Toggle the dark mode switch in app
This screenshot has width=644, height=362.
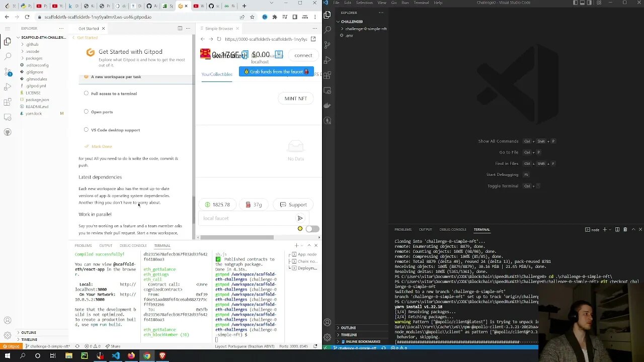(312, 229)
